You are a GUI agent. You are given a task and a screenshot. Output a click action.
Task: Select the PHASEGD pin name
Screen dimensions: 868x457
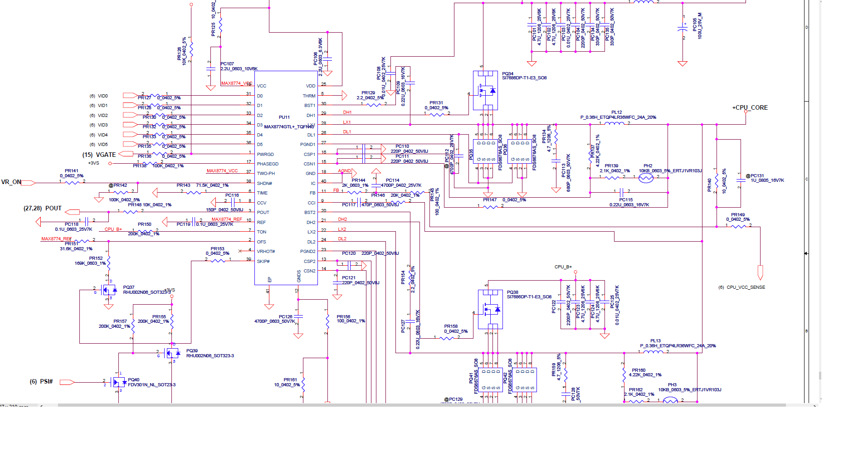click(x=268, y=164)
